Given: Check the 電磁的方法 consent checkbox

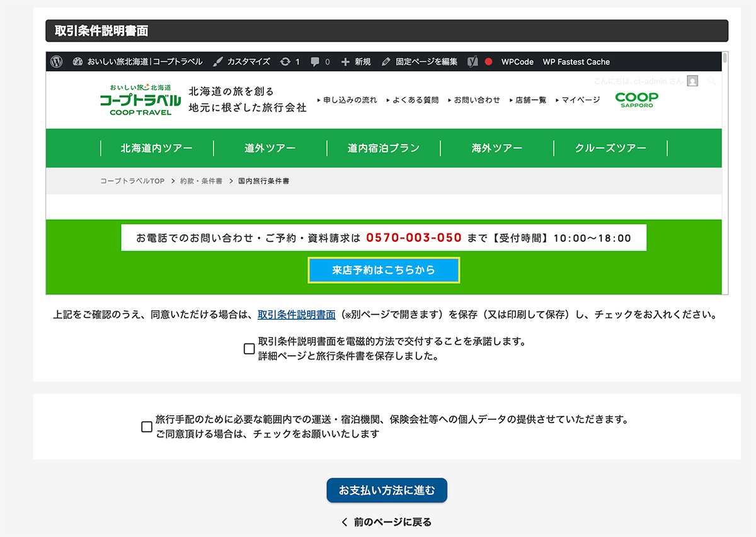Looking at the screenshot, I should [x=249, y=349].
